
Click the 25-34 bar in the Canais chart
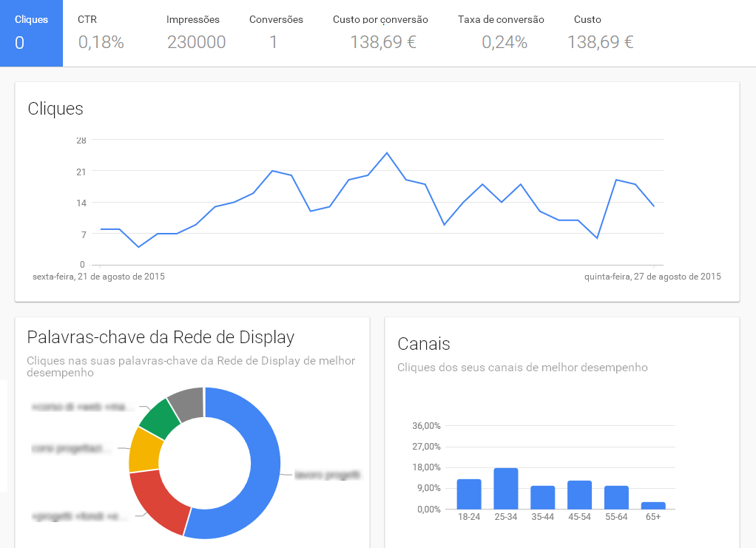coord(505,488)
